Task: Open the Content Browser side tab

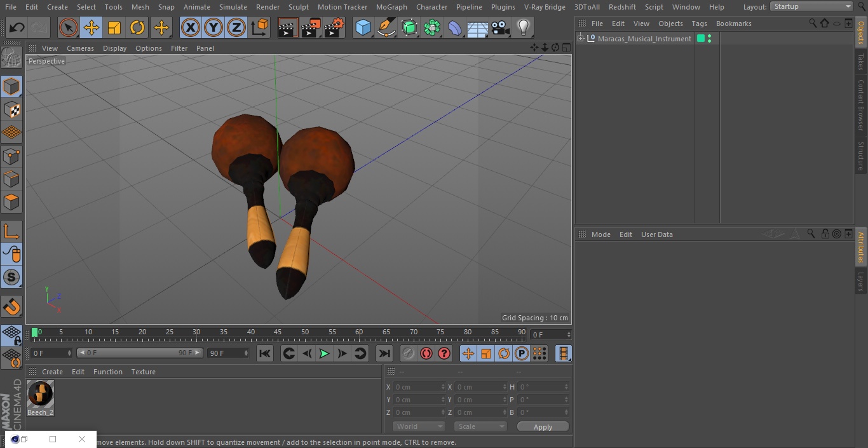Action: (861, 104)
